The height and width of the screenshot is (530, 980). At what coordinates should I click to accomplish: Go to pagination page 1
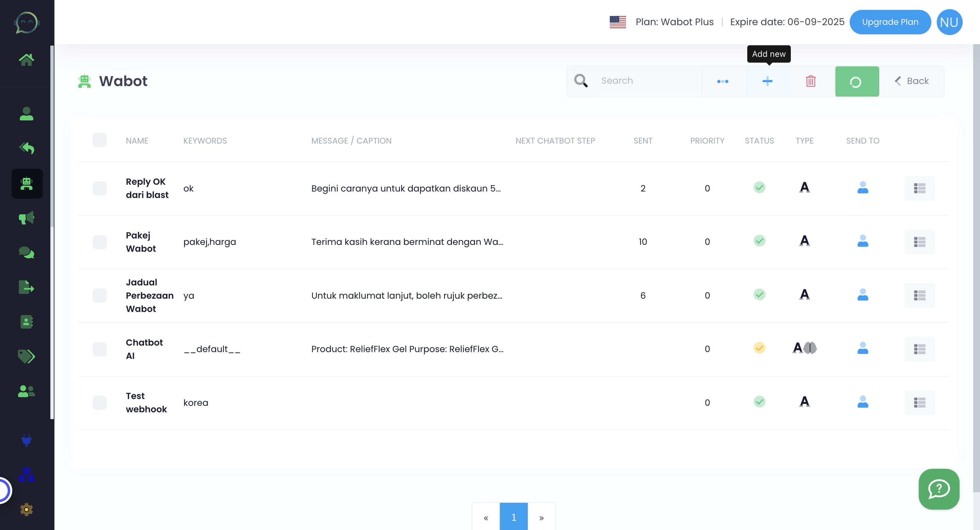pos(513,517)
